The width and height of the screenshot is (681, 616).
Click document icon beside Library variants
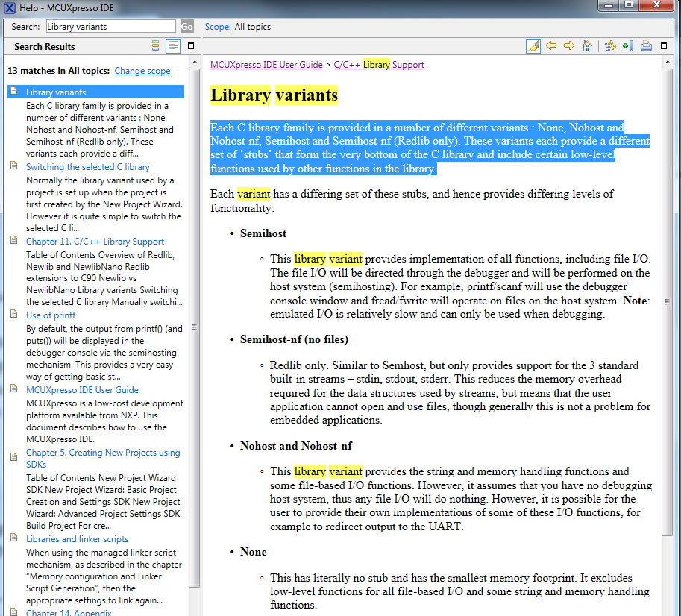pos(14,91)
